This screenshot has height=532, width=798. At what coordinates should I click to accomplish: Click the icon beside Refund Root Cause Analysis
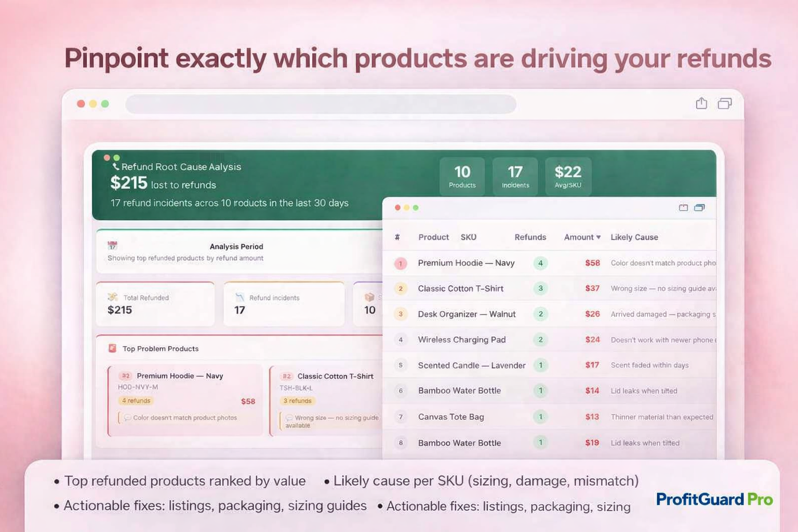tap(116, 166)
